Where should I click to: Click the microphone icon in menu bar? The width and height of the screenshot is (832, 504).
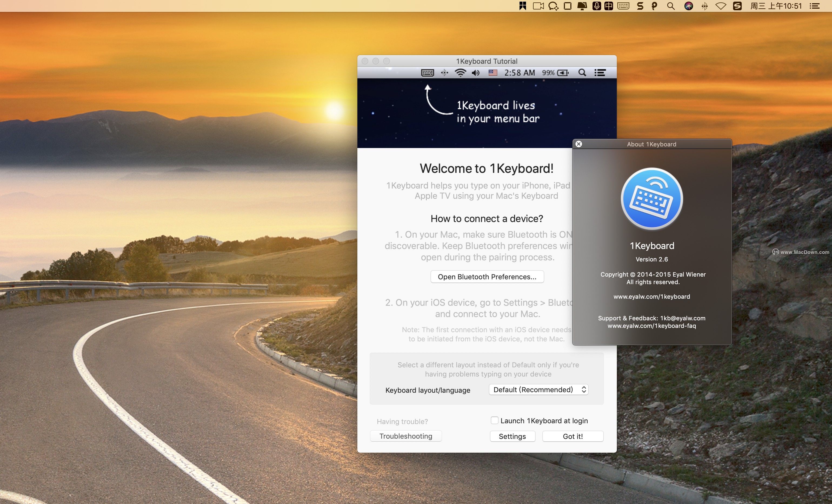[x=597, y=6]
